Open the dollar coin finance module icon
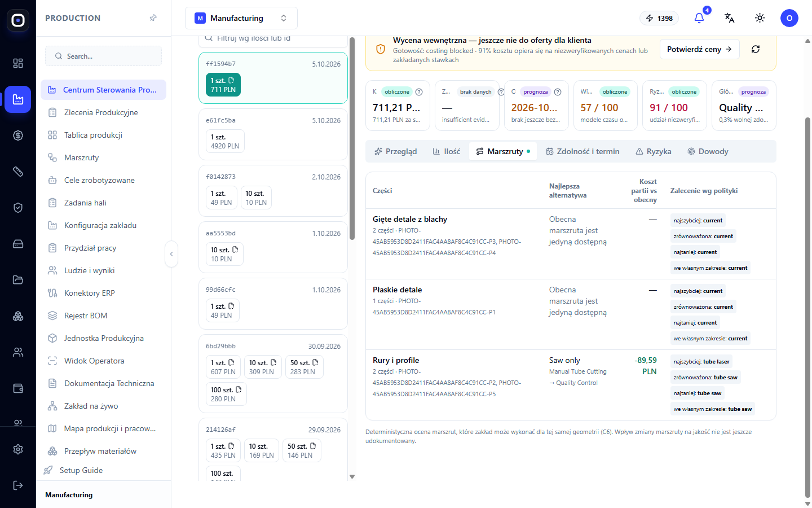Image resolution: width=812 pixels, height=508 pixels. click(x=18, y=135)
